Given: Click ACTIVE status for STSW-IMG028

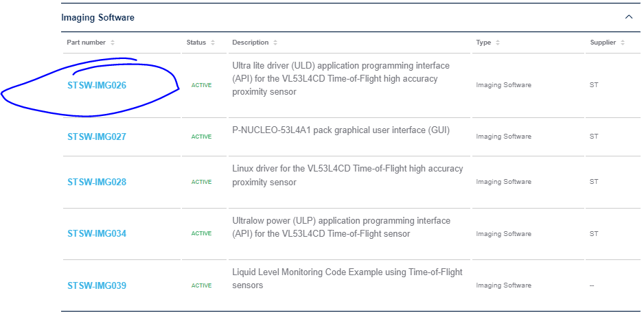Looking at the screenshot, I should tap(201, 182).
